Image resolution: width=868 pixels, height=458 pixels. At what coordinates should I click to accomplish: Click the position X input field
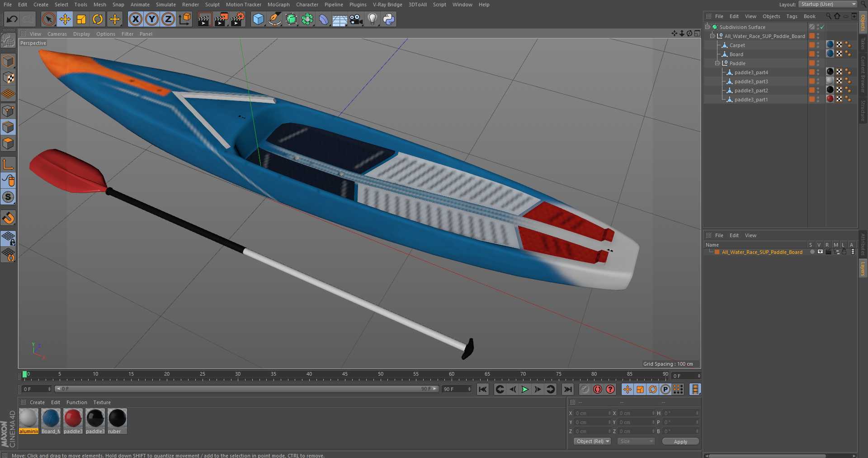coord(592,413)
